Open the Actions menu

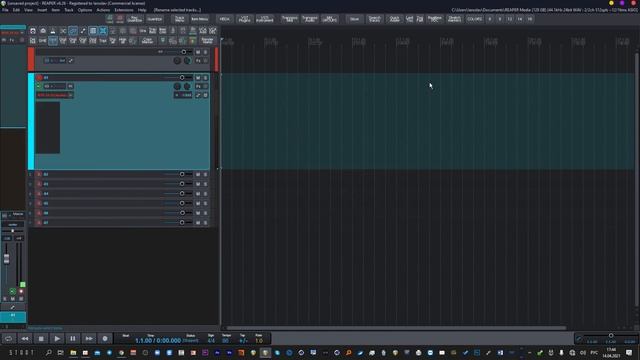tap(103, 10)
